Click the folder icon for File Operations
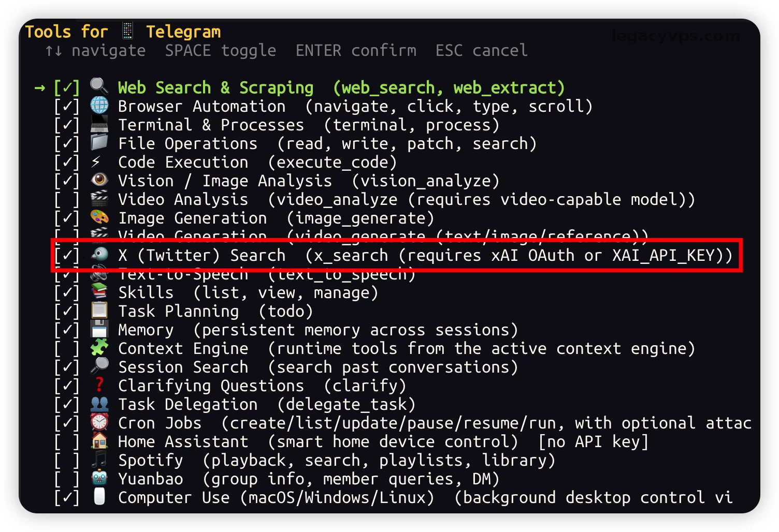Viewport: 779px width, 532px height. [x=99, y=142]
